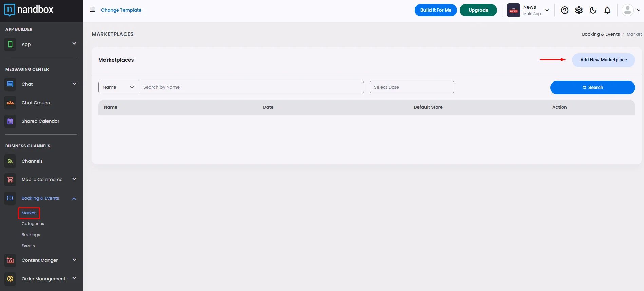Open the help question mark icon
This screenshot has width=644, height=291.
565,10
